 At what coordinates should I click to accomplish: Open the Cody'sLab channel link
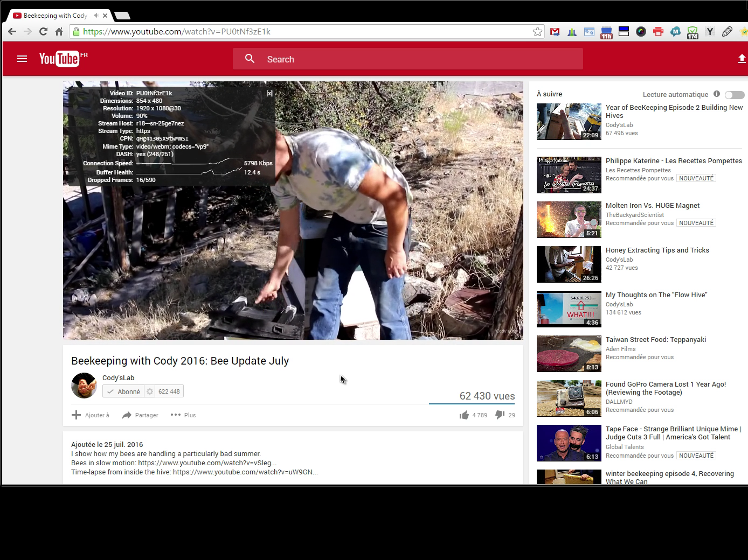coord(118,377)
